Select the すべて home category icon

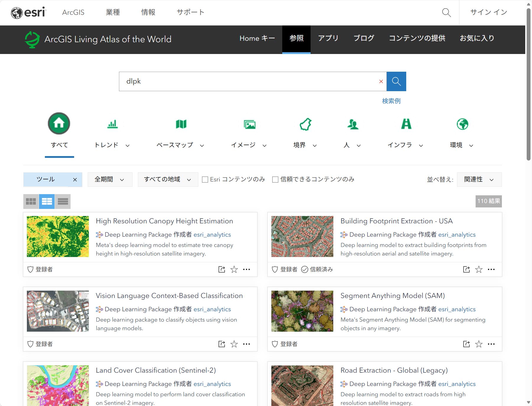pyautogui.click(x=59, y=124)
